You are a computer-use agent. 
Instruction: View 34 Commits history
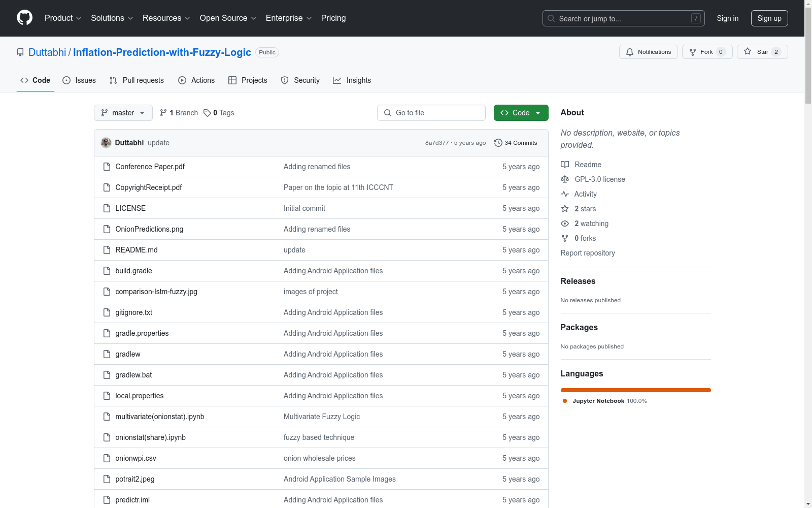tap(516, 143)
